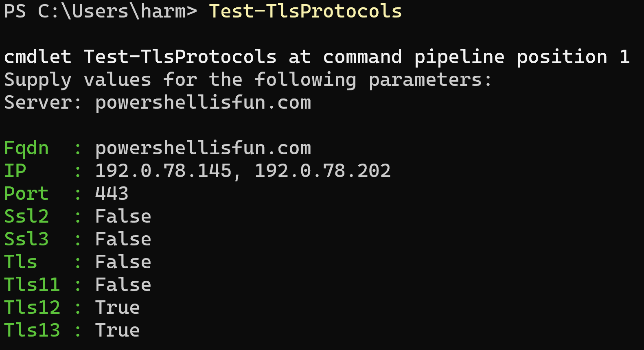644x350 pixels.
Task: Click the False value beside Tls
Action: pyautogui.click(x=123, y=262)
